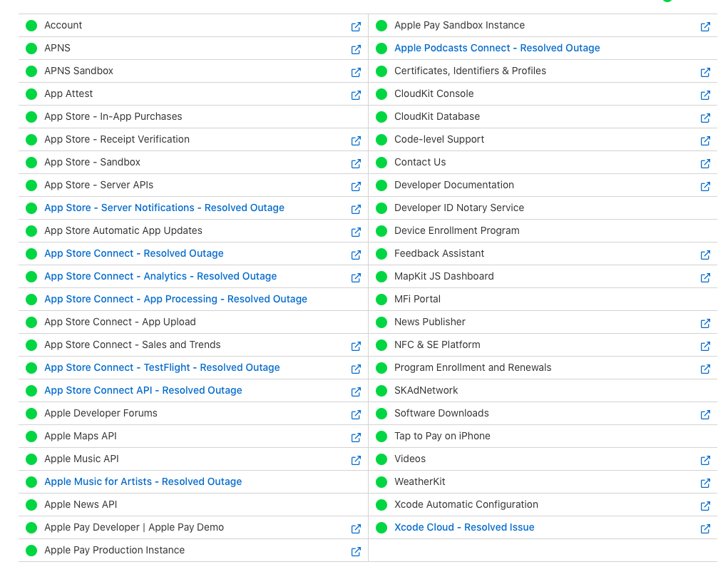Open Videos external link icon
The width and height of the screenshot is (728, 567).
tap(705, 460)
